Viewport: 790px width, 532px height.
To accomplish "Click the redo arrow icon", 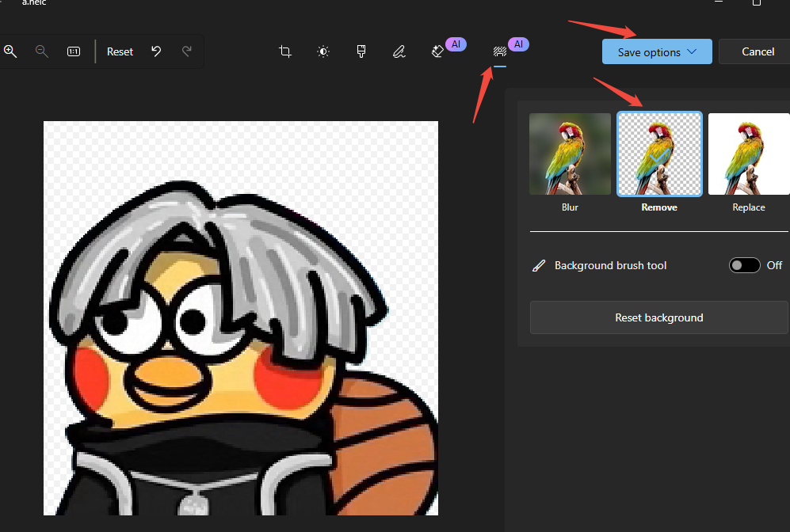I will (187, 51).
